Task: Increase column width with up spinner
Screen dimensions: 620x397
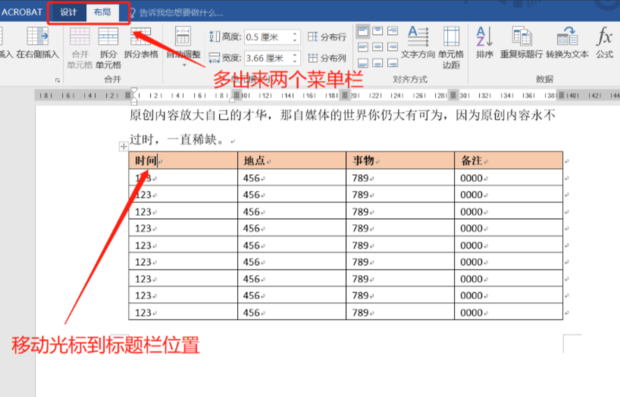Action: 295,55
